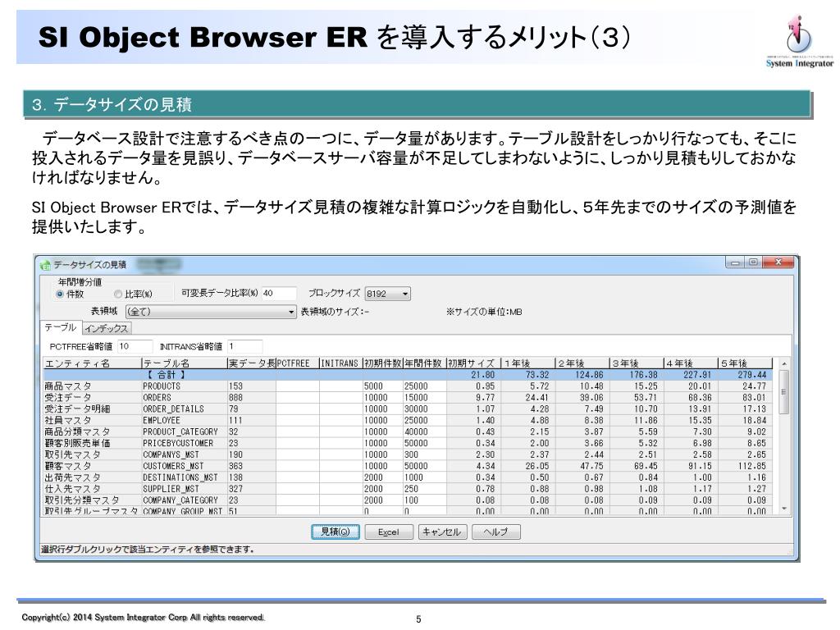Click the System Integrator logo
Image resolution: width=840 pixels, height=630 pixels.
[799, 42]
